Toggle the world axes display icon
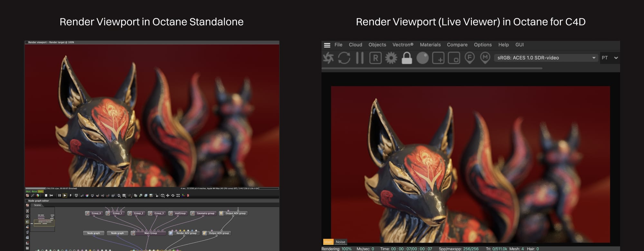Image resolution: width=644 pixels, height=251 pixels. (x=183, y=195)
